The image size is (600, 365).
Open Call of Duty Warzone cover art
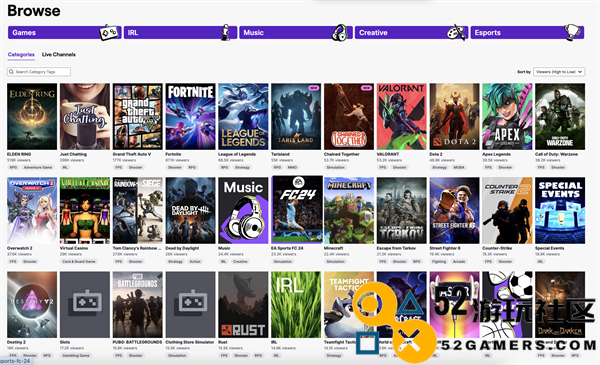[x=560, y=116]
